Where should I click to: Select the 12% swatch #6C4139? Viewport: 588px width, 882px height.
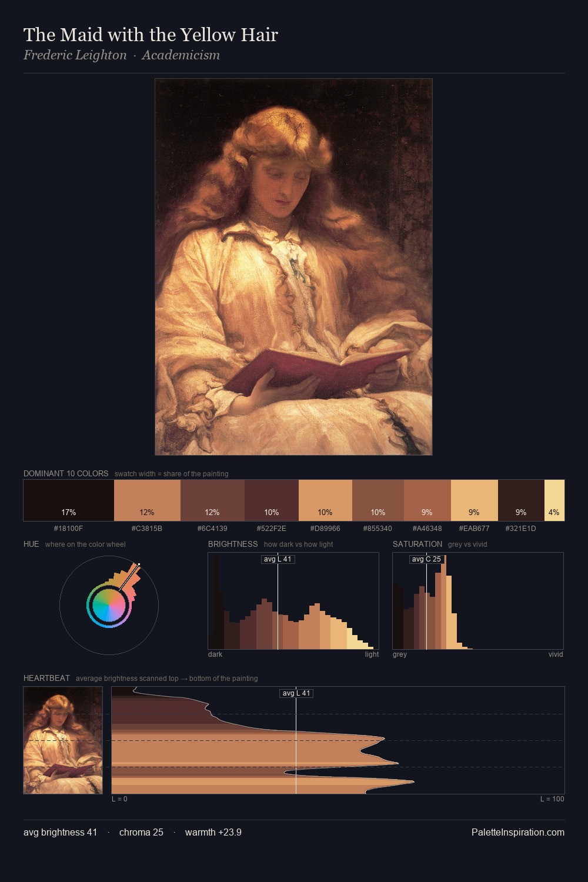pyautogui.click(x=212, y=500)
